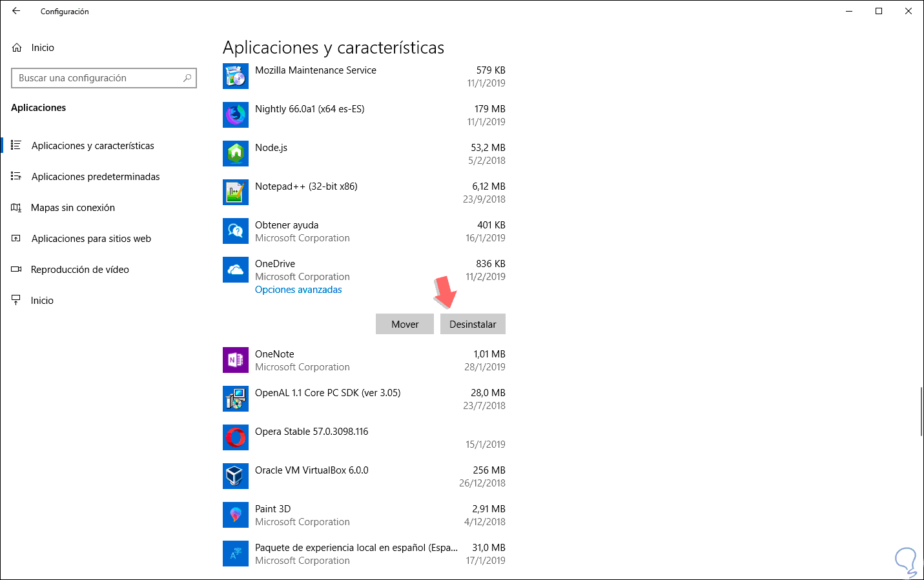Screen dimensions: 924x580
Task: Select the Node.js entry name
Action: [271, 148]
